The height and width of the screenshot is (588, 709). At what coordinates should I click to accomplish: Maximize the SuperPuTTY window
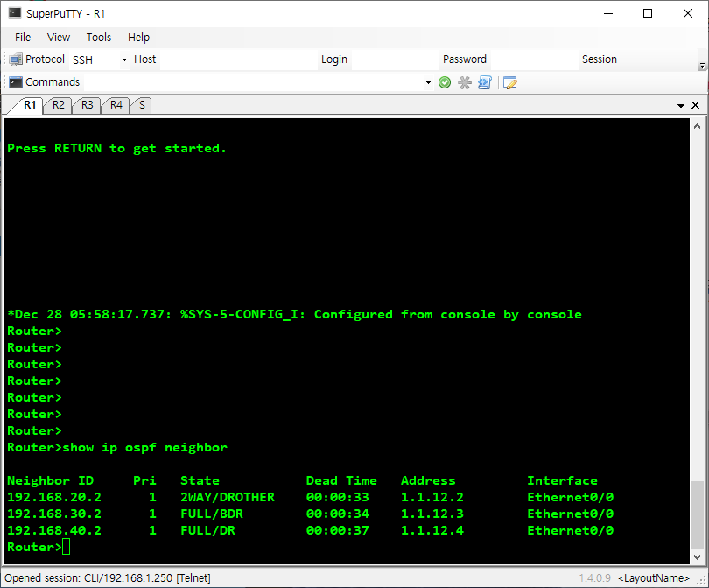coord(648,13)
